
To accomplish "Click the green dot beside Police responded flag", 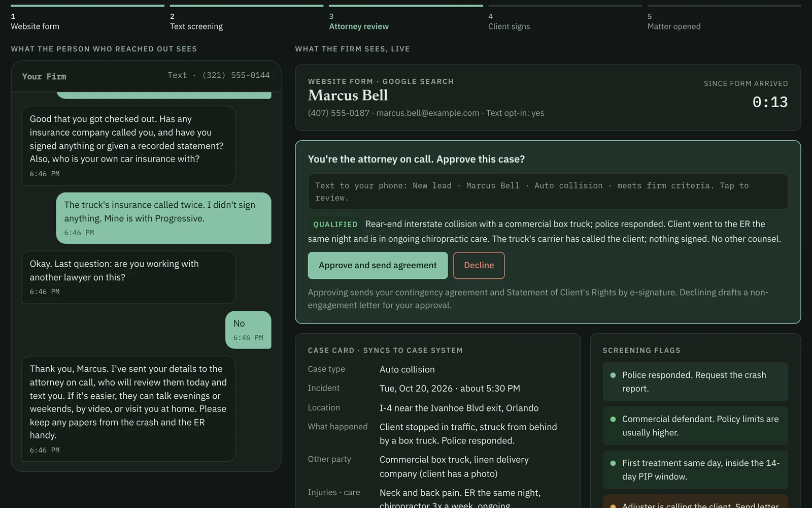I will tap(613, 375).
